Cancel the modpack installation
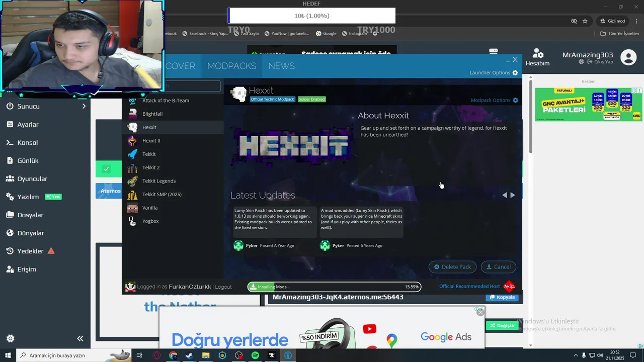The width and height of the screenshot is (644, 362). point(498,267)
